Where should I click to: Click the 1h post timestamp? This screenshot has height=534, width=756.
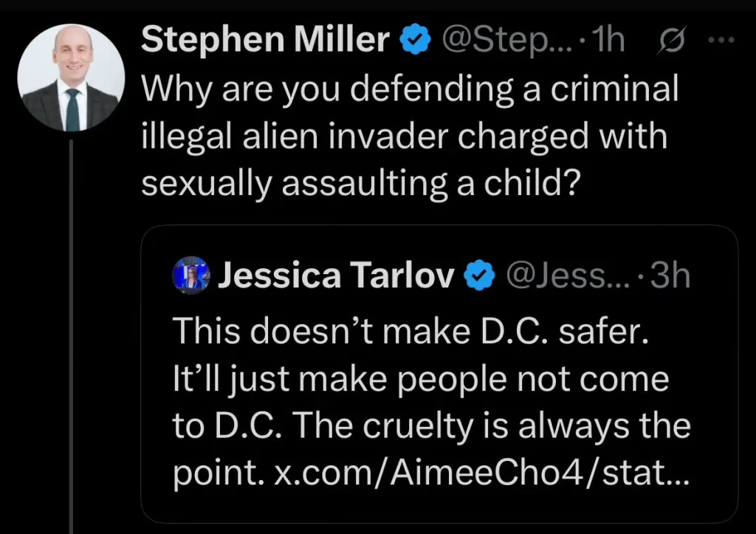[604, 41]
